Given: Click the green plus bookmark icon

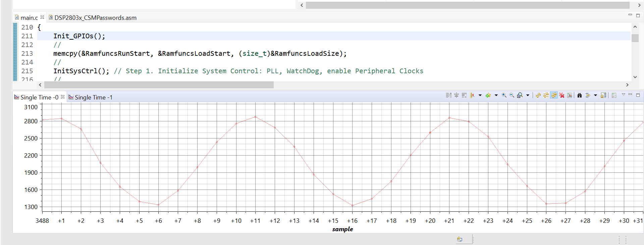Looking at the screenshot, I should click(488, 95).
